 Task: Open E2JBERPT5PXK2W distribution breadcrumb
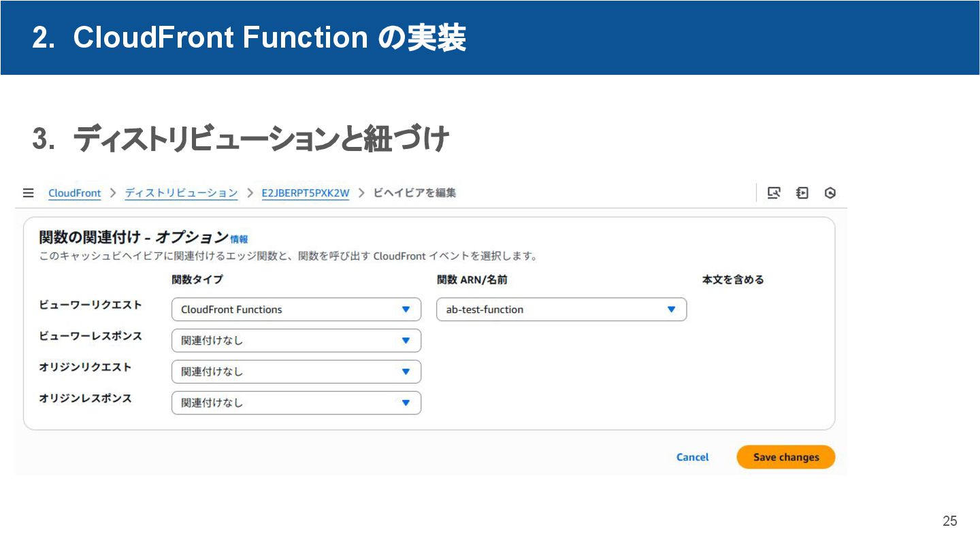click(x=305, y=193)
